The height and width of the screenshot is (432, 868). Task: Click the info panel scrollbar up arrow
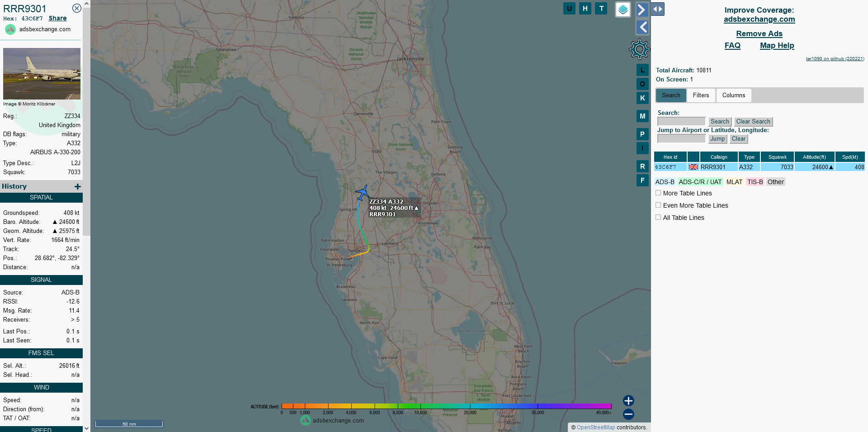86,4
